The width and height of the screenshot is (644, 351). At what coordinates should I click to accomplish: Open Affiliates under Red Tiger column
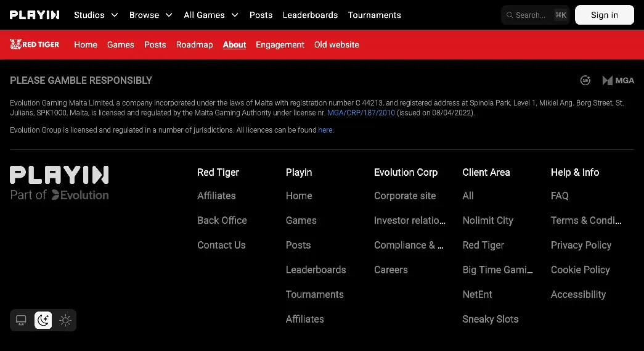(x=216, y=196)
